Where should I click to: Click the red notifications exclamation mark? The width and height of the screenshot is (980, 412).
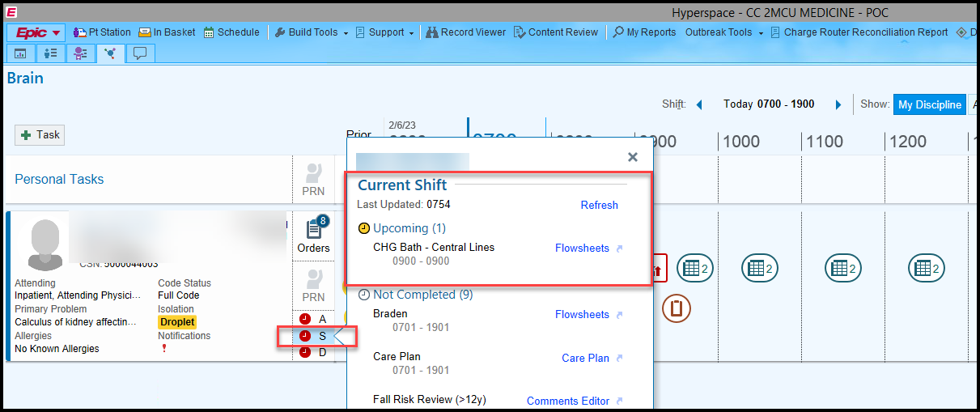[163, 349]
